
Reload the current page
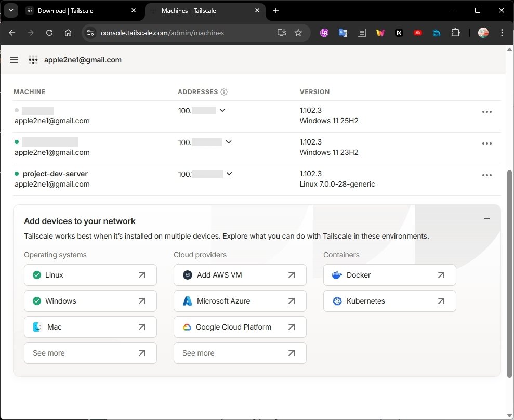point(49,33)
